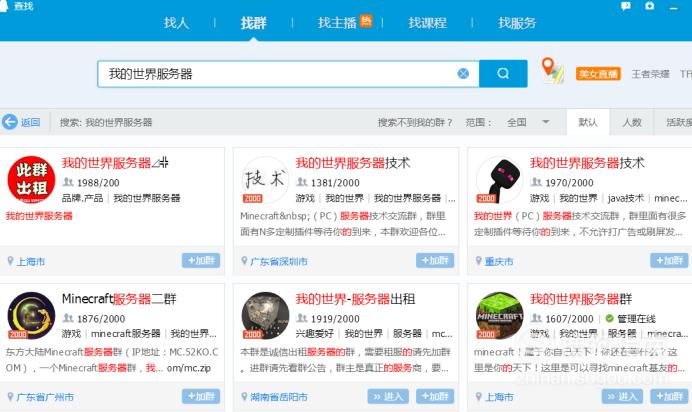The height and width of the screenshot is (412, 692).
Task: Click the member icon beside 1919/2000
Action: [x=301, y=318]
